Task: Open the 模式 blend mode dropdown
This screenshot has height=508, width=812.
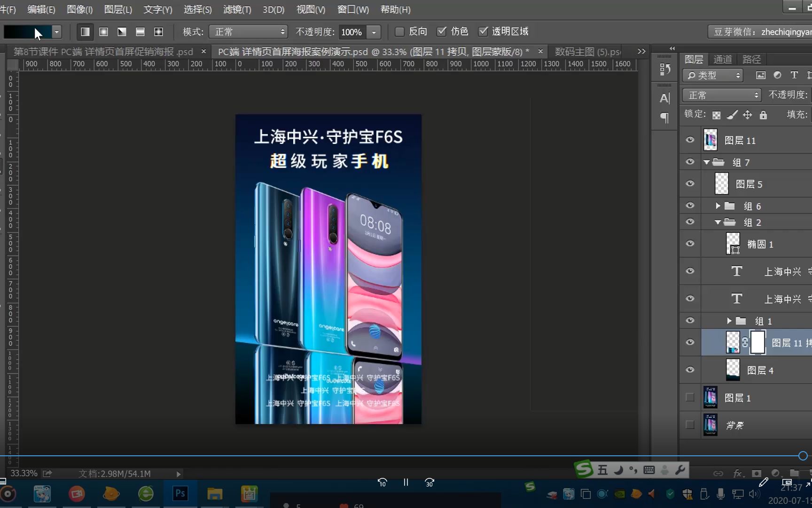Action: 248,32
